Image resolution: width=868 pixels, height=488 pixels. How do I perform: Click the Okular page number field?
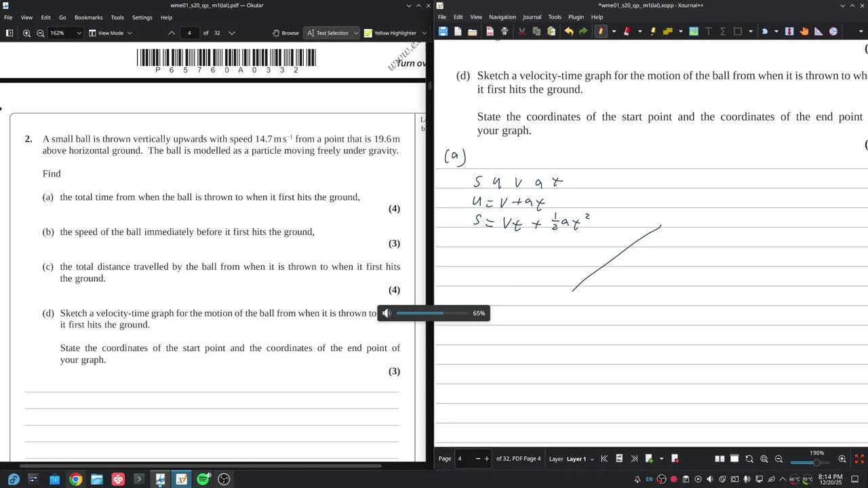coord(189,33)
